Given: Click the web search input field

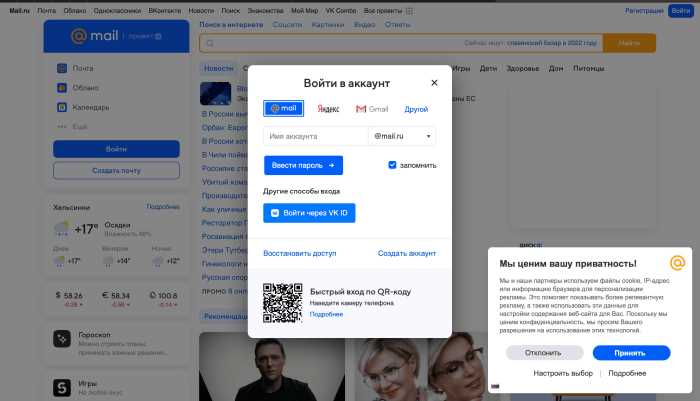Looking at the screenshot, I should pyautogui.click(x=401, y=43).
